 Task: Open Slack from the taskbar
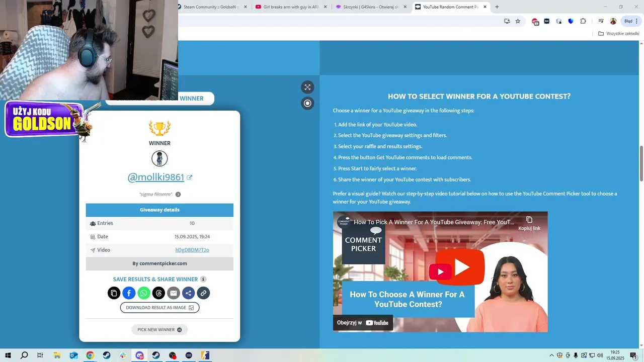(x=123, y=355)
